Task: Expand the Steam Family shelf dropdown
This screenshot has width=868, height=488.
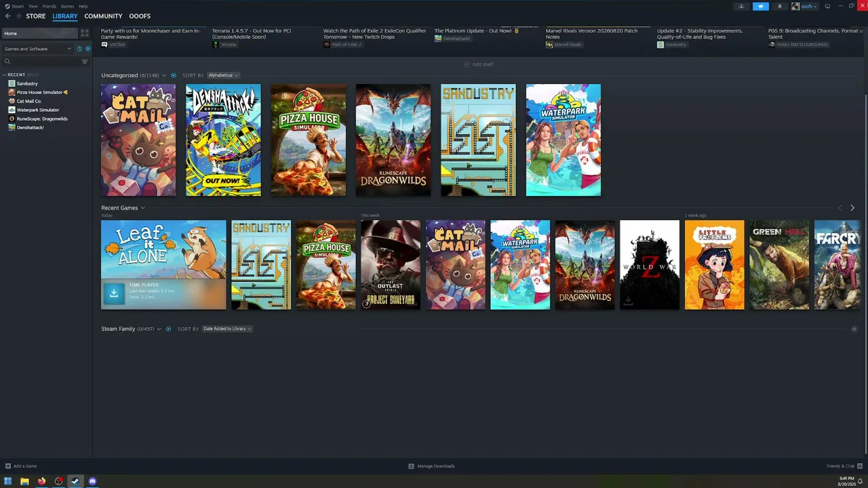Action: coord(159,329)
